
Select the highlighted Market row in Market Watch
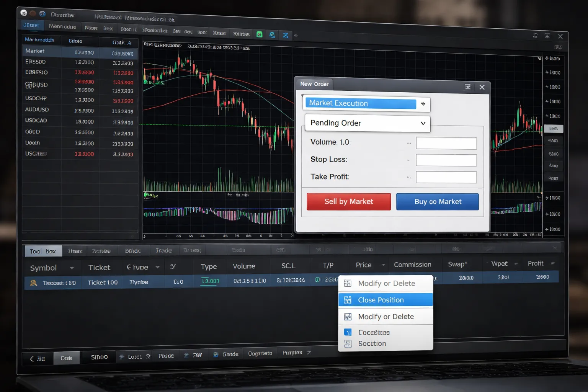tap(80, 52)
